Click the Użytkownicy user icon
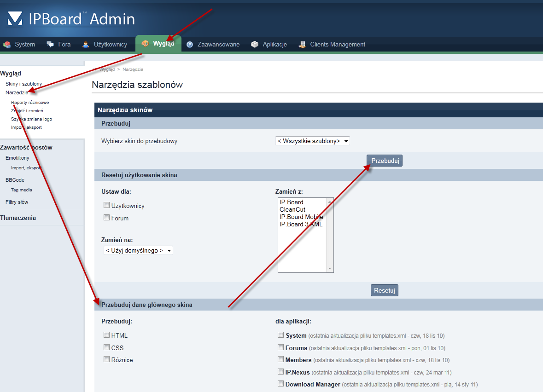Viewport: 543px width, 392px height. (86, 45)
